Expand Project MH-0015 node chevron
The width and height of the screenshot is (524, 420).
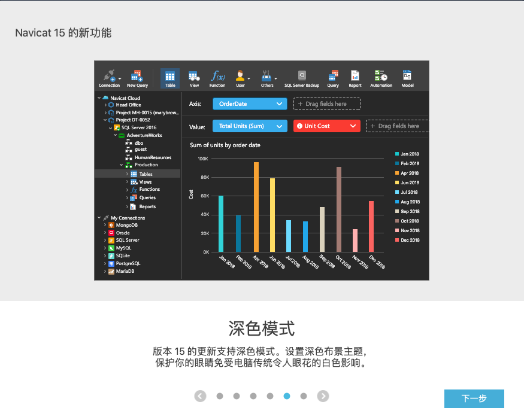105,112
